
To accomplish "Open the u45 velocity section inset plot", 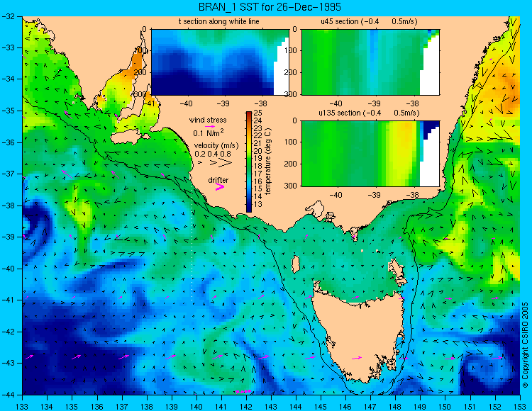I will [x=370, y=62].
